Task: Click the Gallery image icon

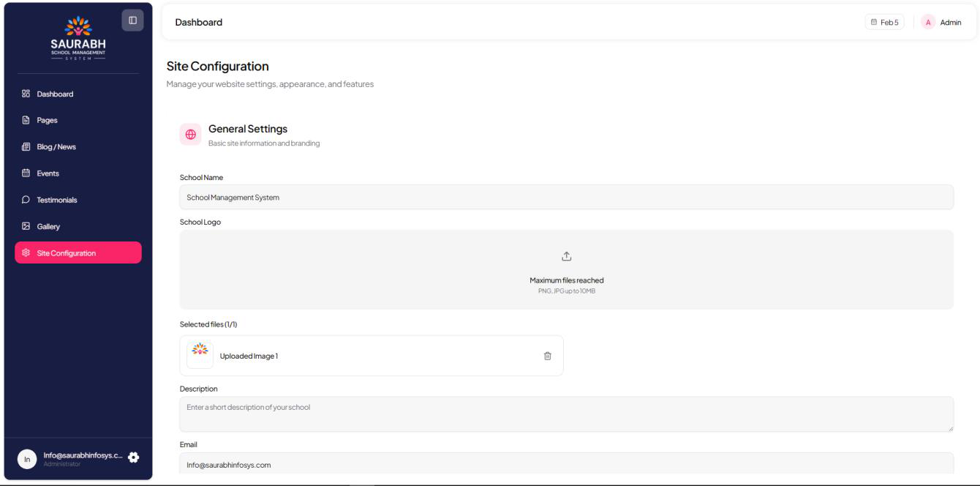Action: (x=26, y=227)
